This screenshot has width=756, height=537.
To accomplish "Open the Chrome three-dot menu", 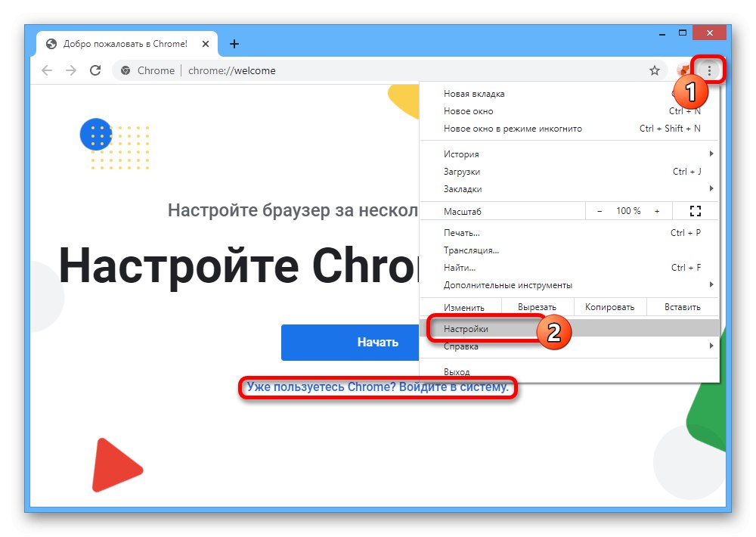I will (x=709, y=70).
